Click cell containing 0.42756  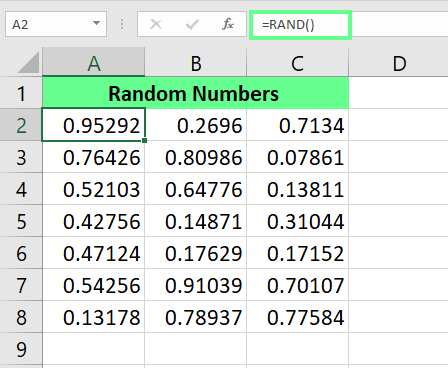(x=94, y=221)
